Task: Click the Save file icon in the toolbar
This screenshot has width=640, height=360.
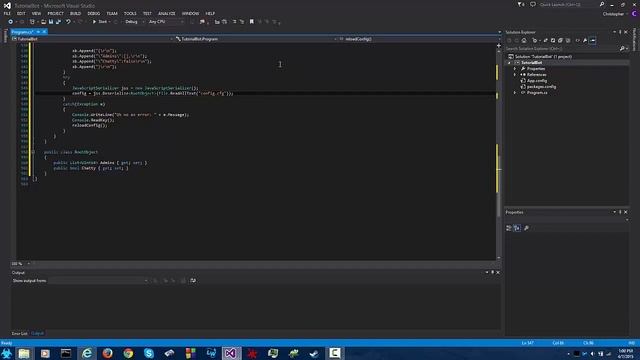Action: pyautogui.click(x=51, y=22)
